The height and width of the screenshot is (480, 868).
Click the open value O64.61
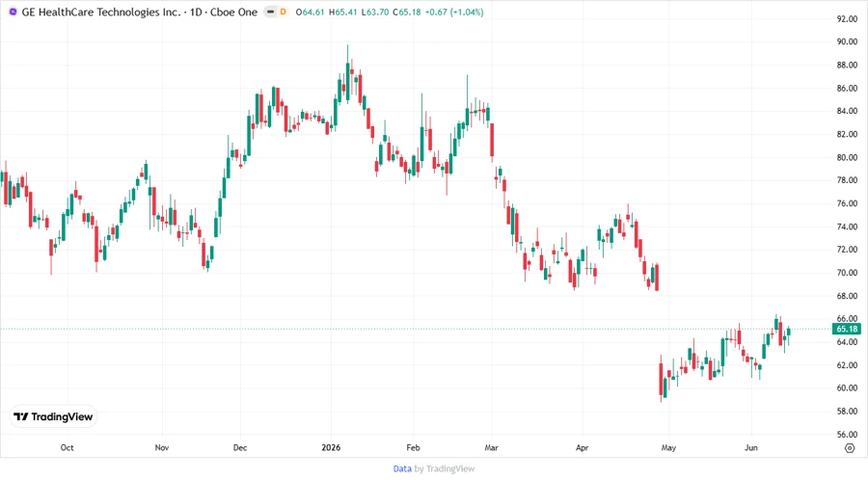click(x=310, y=13)
